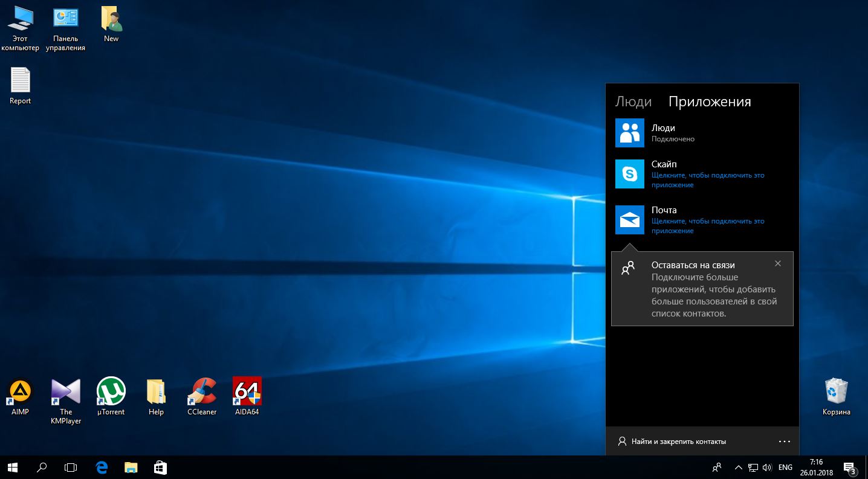Click the Почта mail app icon
The image size is (868, 479).
[x=630, y=220]
